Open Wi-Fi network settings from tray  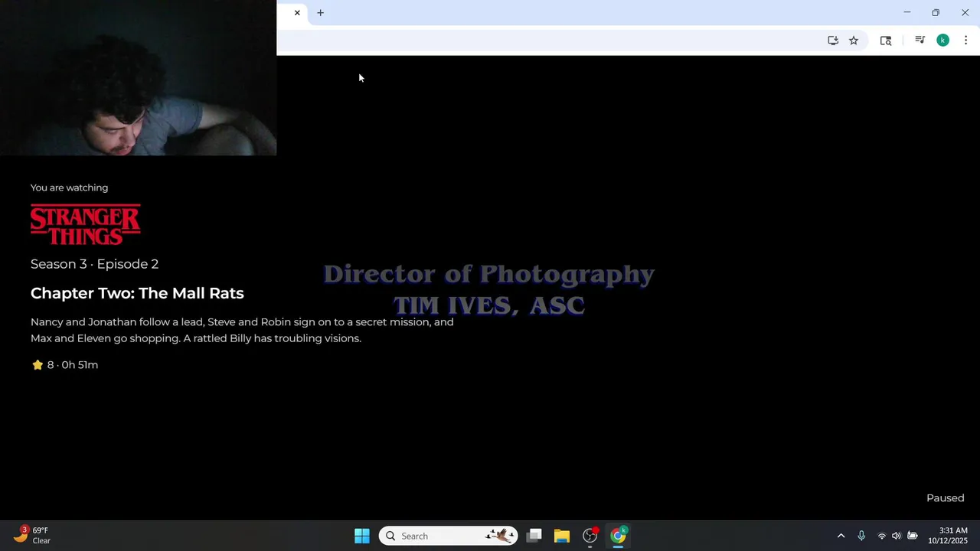pos(881,536)
